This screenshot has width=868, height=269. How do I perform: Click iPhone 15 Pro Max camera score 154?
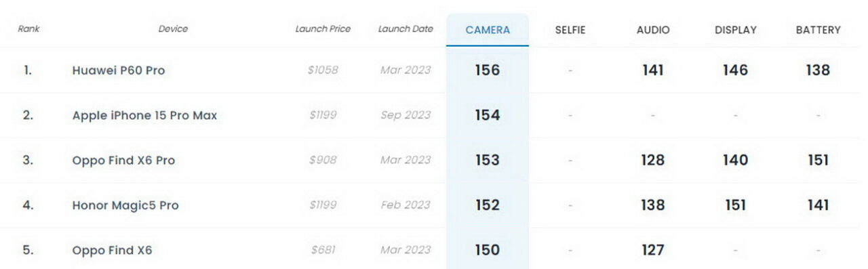pyautogui.click(x=487, y=115)
